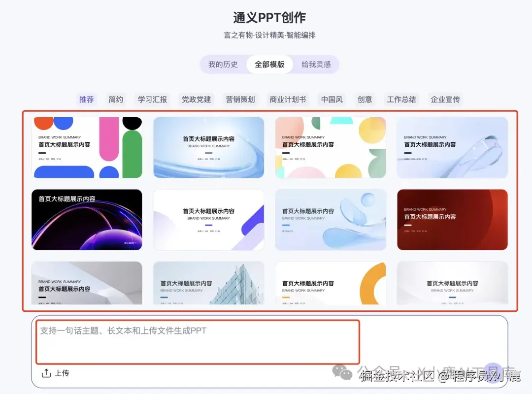
Task: Browse 党政党建 templates
Action: point(196,99)
